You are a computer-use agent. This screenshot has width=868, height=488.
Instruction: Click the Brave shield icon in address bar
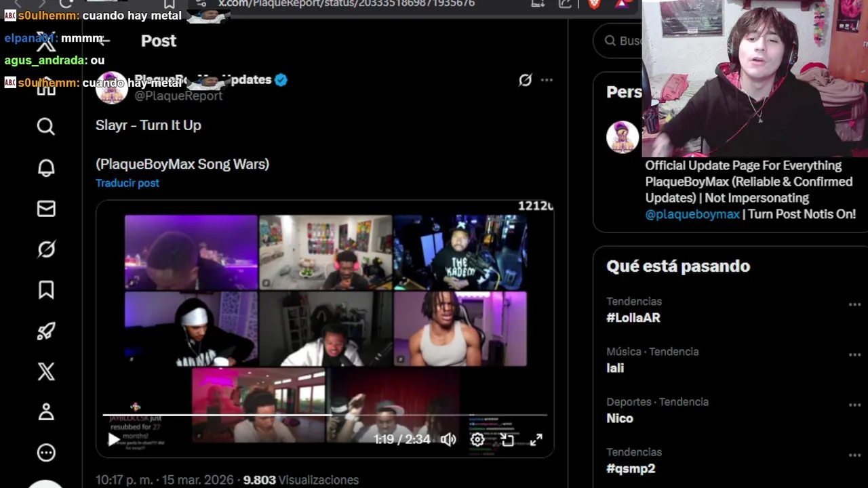pyautogui.click(x=594, y=4)
